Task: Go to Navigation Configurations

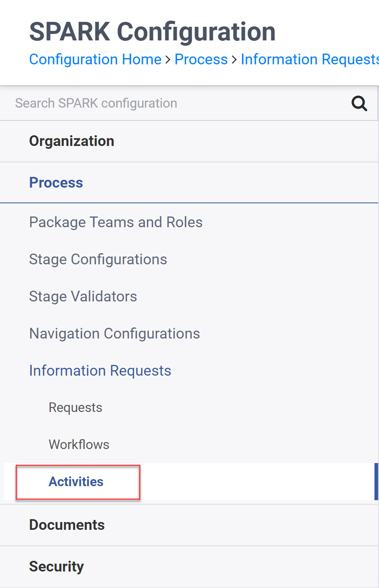Action: pos(115,334)
